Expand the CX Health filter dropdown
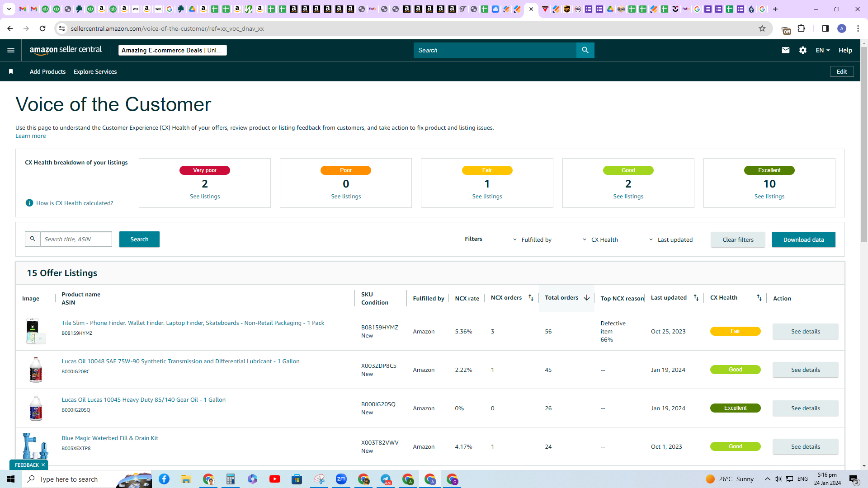The width and height of the screenshot is (868, 488). tap(600, 239)
